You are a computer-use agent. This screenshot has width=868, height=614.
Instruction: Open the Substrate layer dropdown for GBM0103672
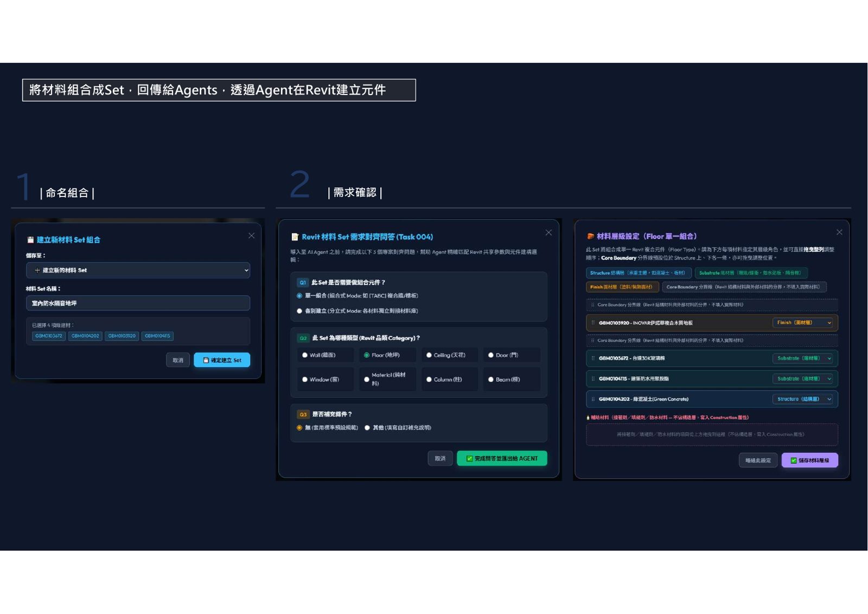[x=802, y=358]
